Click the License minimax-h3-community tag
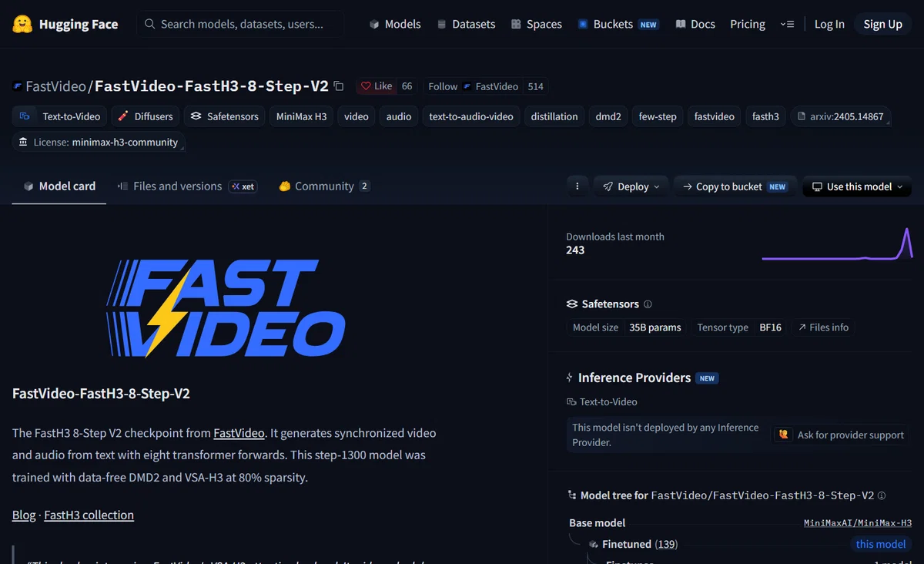 point(99,142)
